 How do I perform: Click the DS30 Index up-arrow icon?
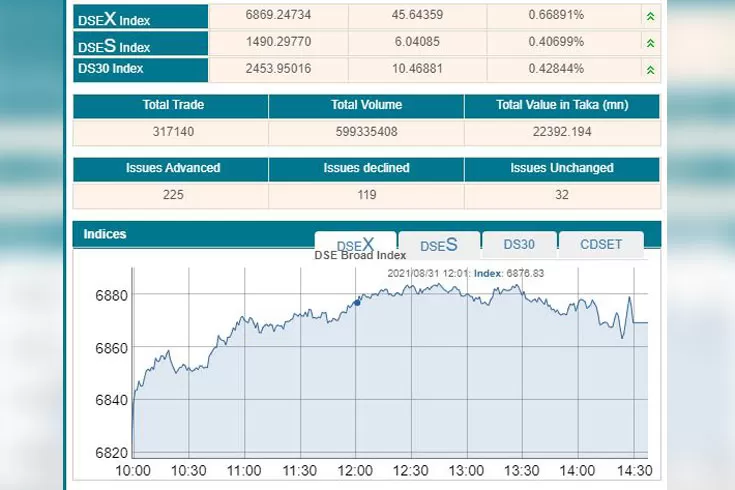click(650, 70)
